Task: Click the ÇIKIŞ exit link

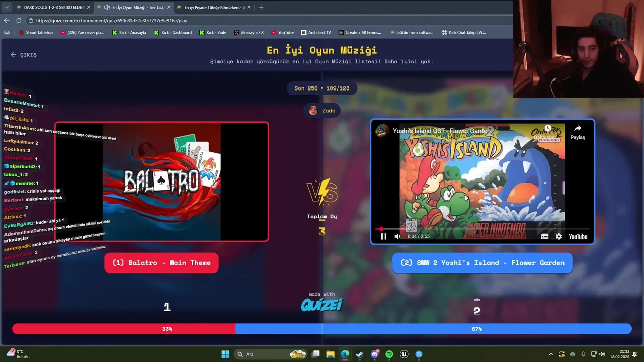Action: point(24,55)
